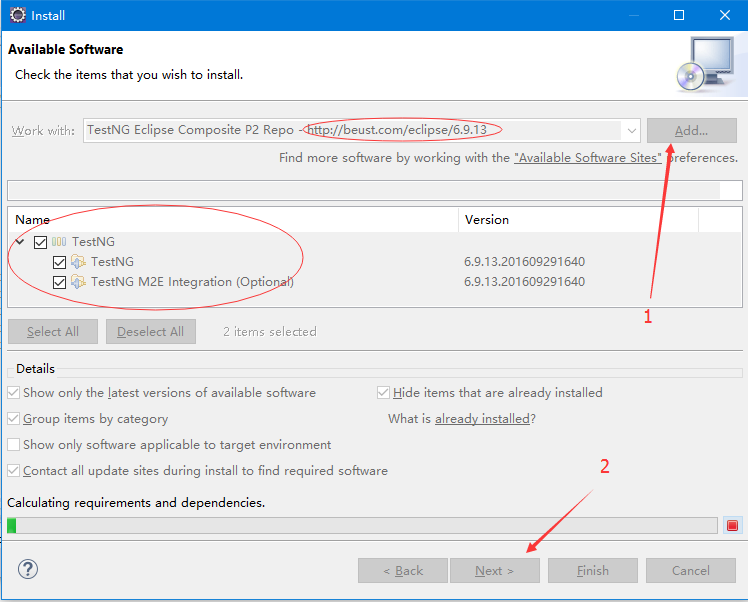Collapse the TestNG category tree arrow
The image size is (748, 602).
click(x=20, y=242)
